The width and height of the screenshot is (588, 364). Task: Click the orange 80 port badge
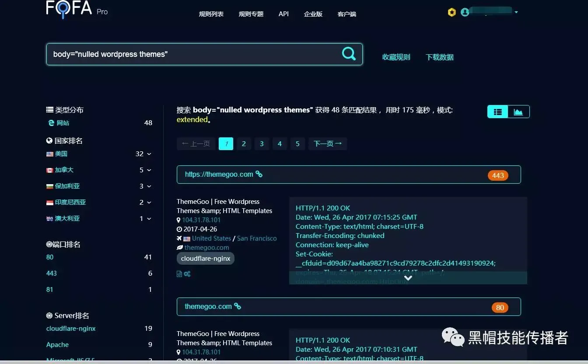pos(500,308)
